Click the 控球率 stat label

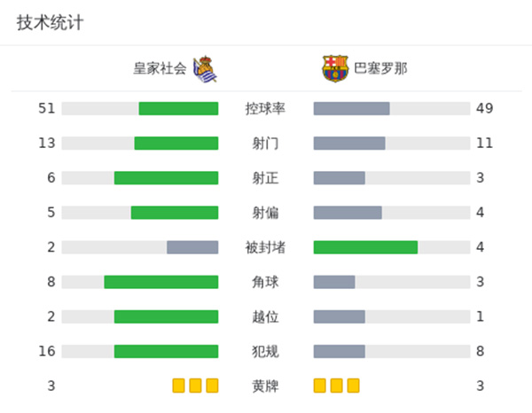[265, 108]
